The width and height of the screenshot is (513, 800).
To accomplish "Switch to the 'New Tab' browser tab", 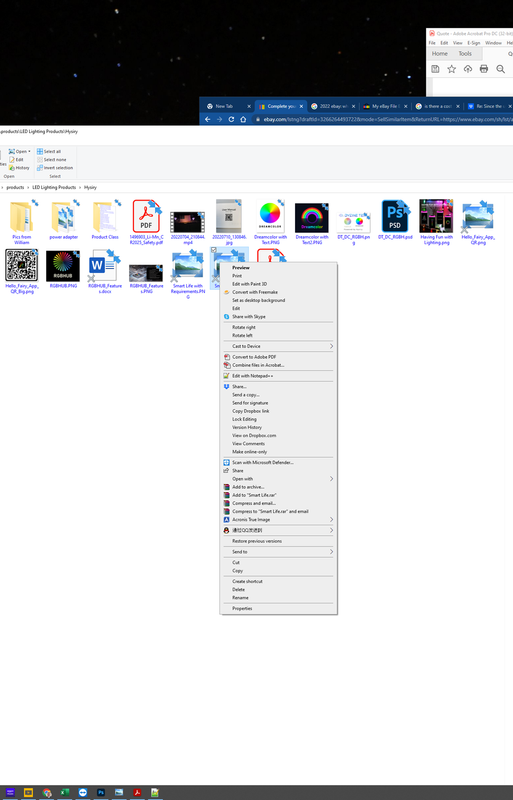I will 228,106.
